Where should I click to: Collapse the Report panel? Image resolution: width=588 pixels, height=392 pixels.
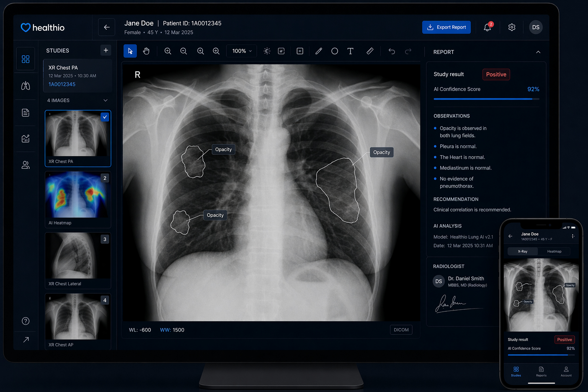pyautogui.click(x=538, y=52)
